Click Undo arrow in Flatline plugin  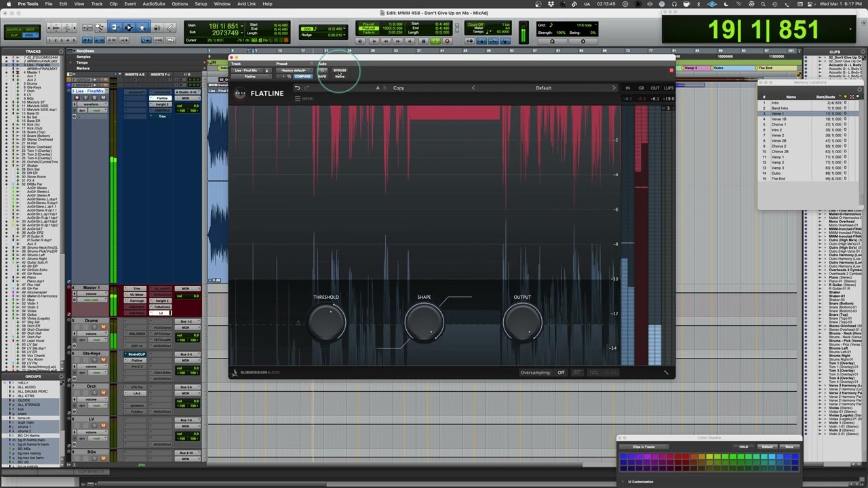click(x=297, y=88)
